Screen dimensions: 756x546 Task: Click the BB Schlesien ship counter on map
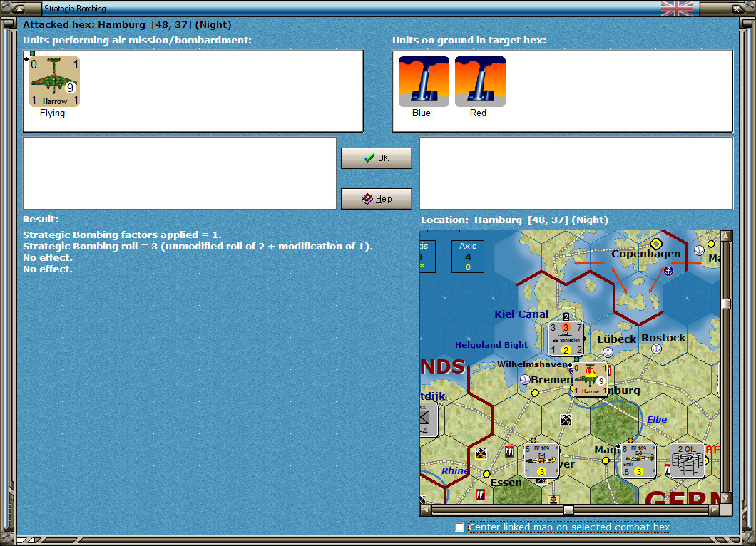[x=566, y=339]
